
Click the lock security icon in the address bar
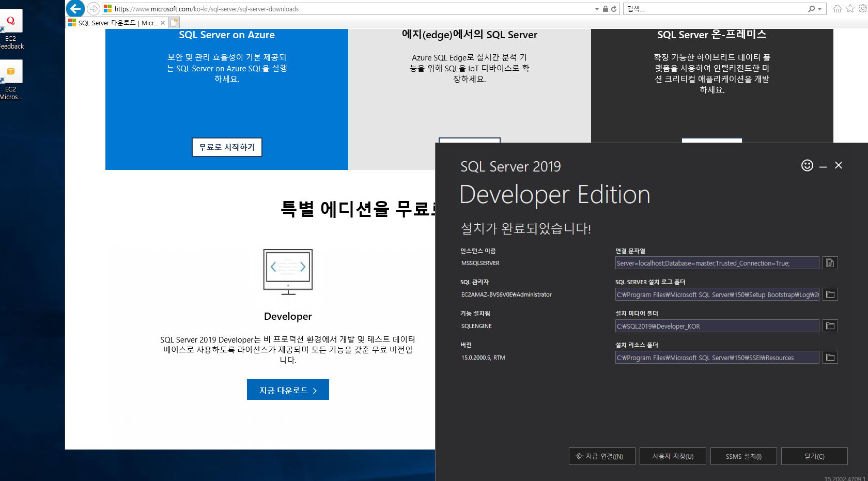click(605, 9)
